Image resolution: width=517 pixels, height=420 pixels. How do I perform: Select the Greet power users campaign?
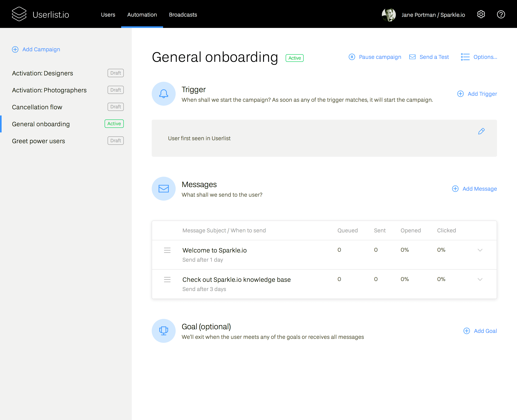38,141
